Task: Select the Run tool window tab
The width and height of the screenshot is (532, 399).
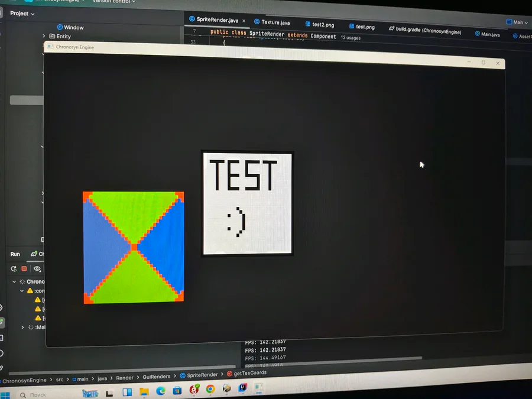Action: pyautogui.click(x=15, y=254)
